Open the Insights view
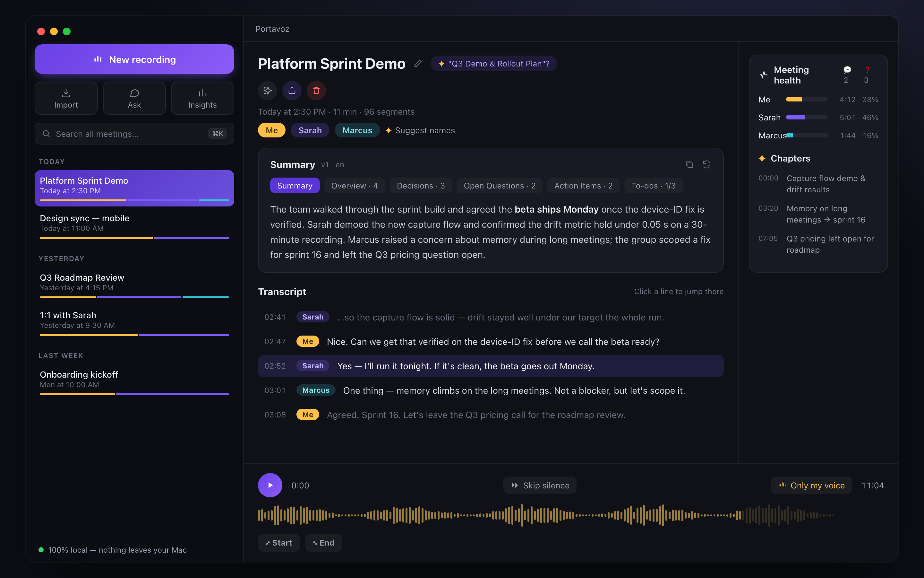 tap(202, 98)
